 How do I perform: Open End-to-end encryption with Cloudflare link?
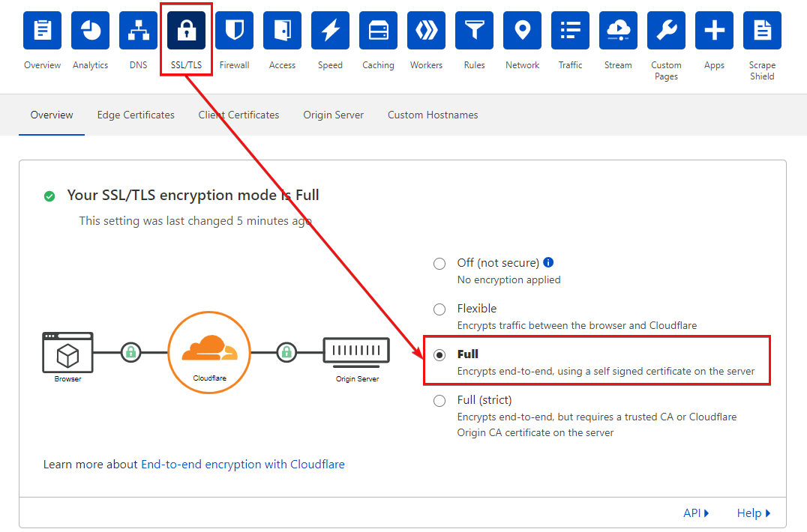[x=243, y=464]
